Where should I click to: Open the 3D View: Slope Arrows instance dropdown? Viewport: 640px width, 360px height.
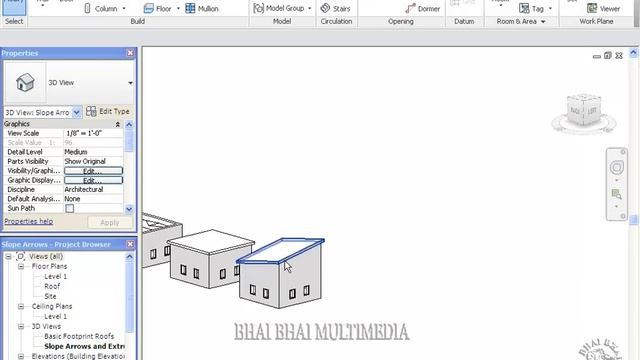pyautogui.click(x=77, y=112)
